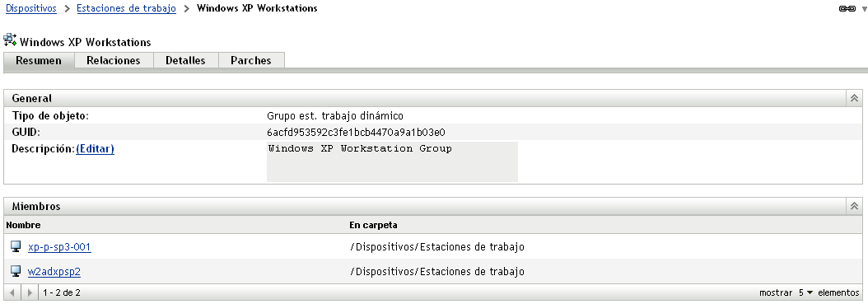The height and width of the screenshot is (304, 868).
Task: Select the GUID value text
Action: (x=356, y=133)
